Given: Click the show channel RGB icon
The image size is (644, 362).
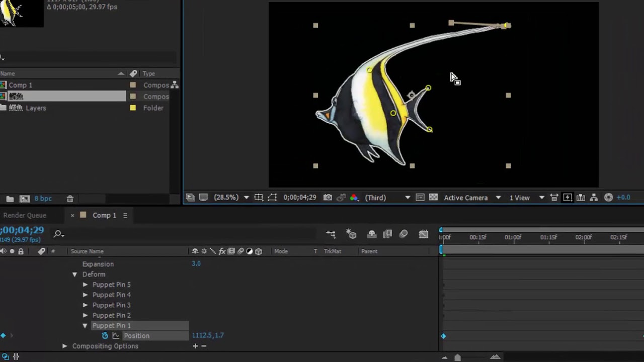Looking at the screenshot, I should pyautogui.click(x=354, y=198).
